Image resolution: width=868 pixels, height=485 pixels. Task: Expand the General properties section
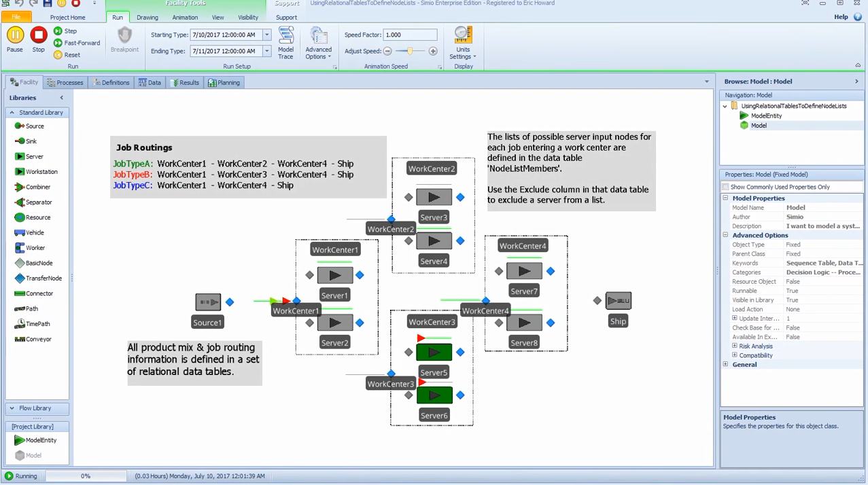(x=726, y=365)
